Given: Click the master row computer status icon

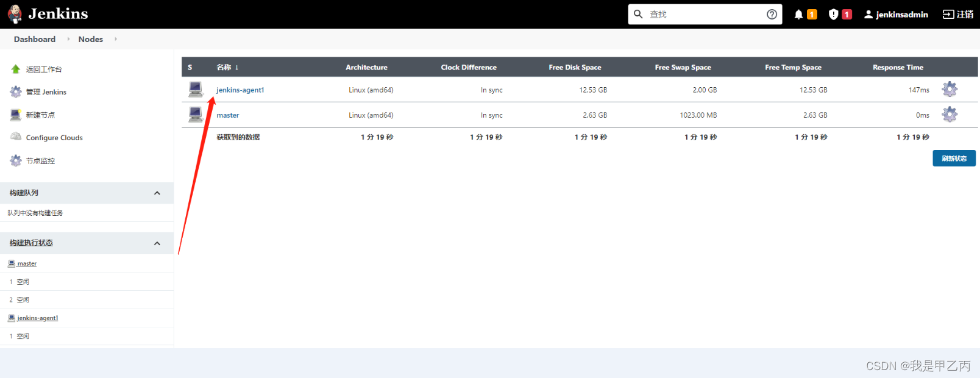Looking at the screenshot, I should click(196, 115).
